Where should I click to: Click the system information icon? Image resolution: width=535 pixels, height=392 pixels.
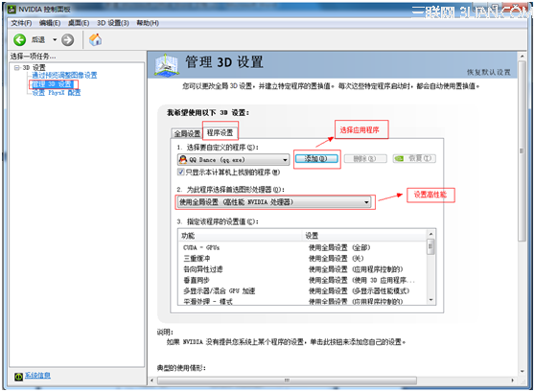(18, 376)
